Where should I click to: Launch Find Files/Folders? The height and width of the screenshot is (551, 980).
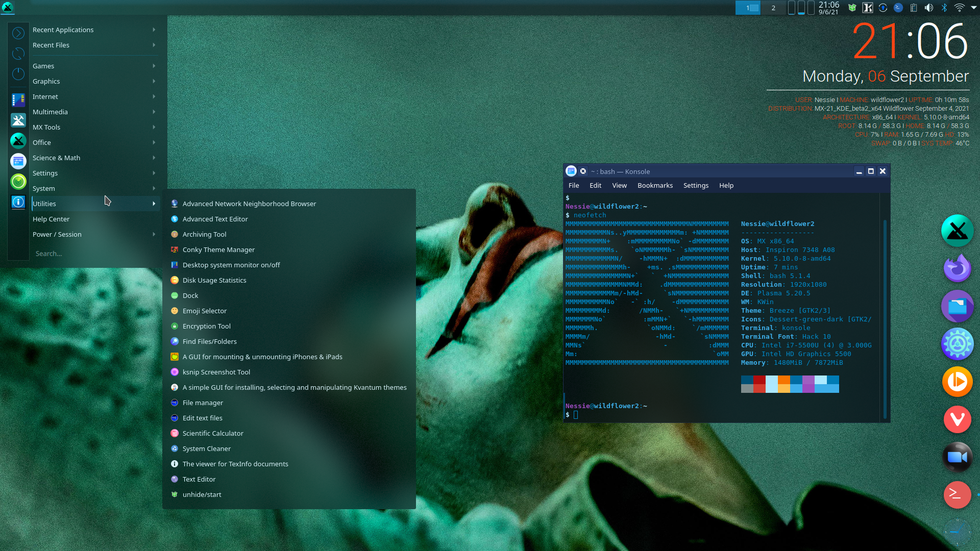pyautogui.click(x=289, y=341)
